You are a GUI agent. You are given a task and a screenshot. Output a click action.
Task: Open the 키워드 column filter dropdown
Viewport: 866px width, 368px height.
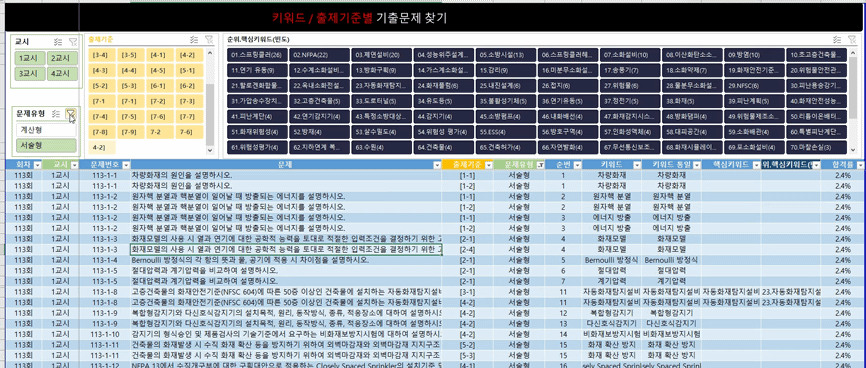(x=636, y=165)
